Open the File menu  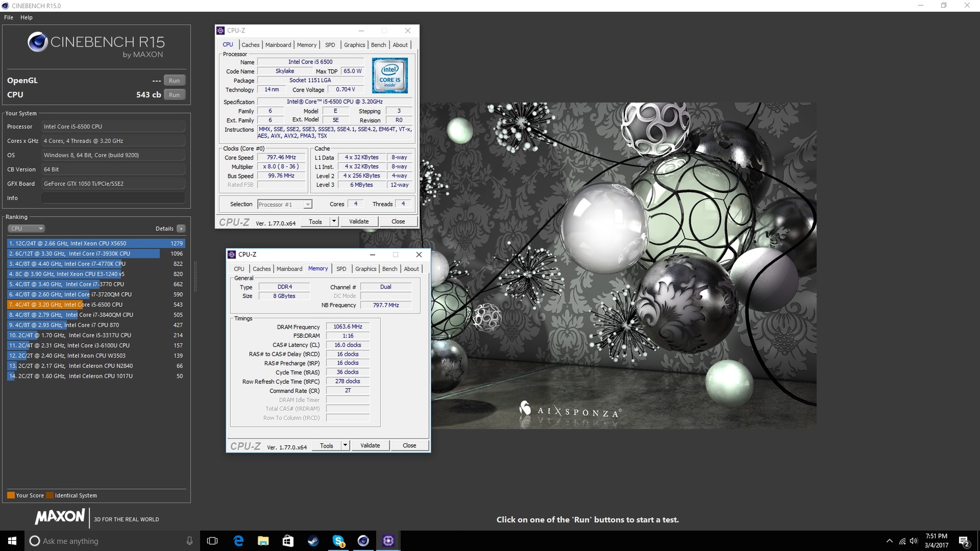click(x=9, y=17)
